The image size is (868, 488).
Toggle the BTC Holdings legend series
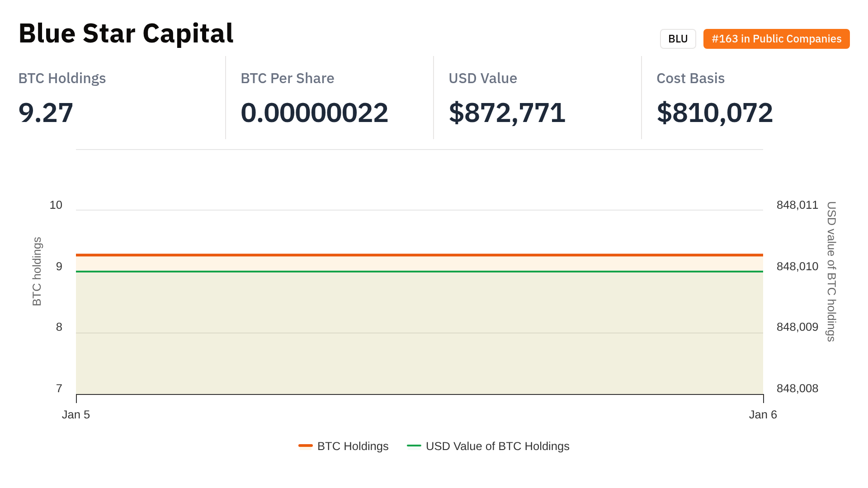pyautogui.click(x=353, y=446)
